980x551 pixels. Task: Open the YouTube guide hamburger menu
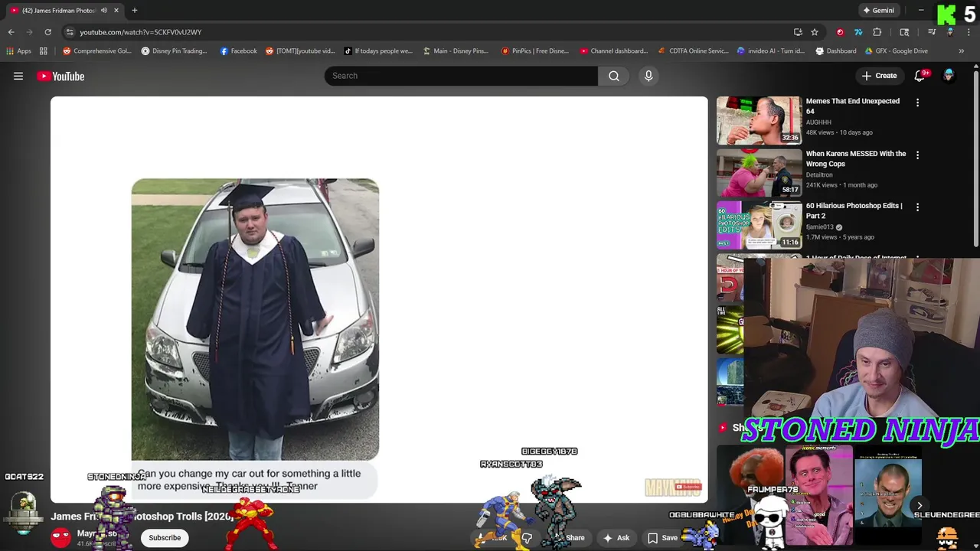pos(18,76)
